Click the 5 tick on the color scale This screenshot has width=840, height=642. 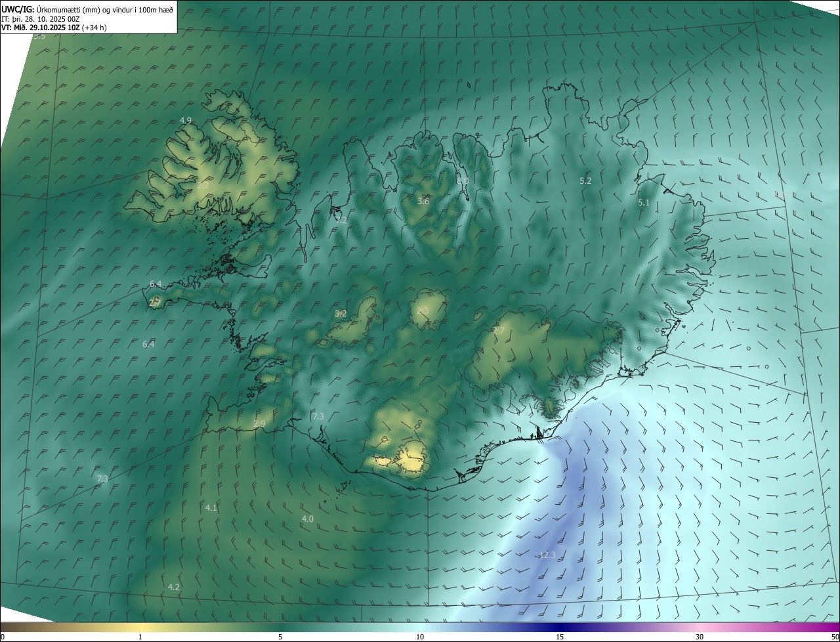(280, 637)
